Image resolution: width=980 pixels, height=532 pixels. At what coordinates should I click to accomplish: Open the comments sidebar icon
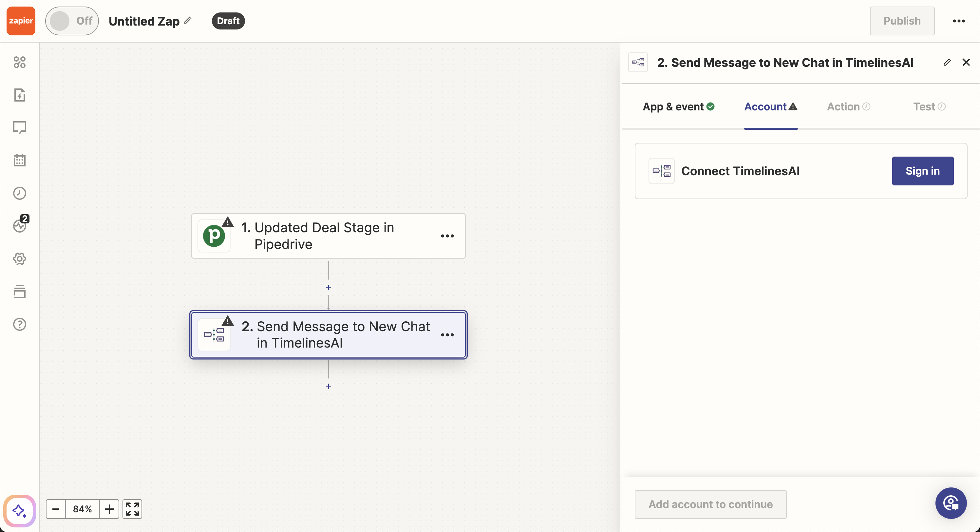pos(19,127)
